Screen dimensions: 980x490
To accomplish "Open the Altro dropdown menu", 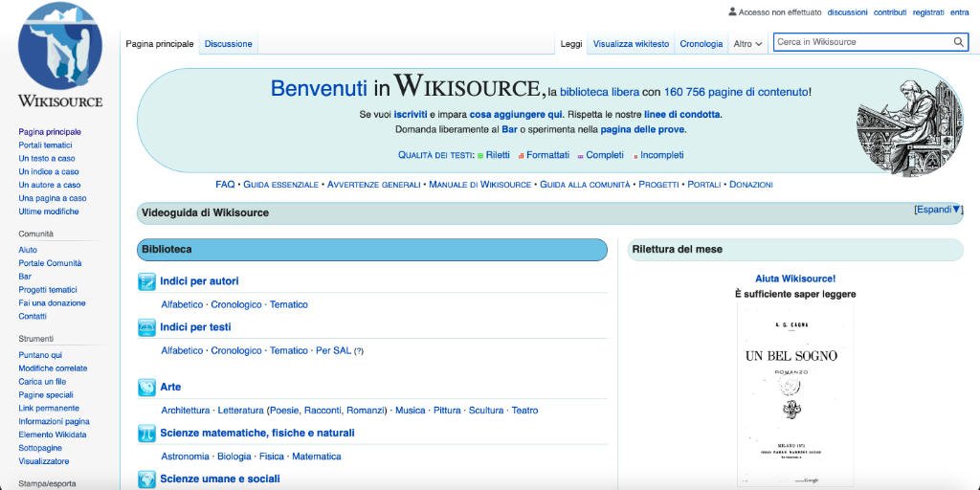I will [x=747, y=44].
